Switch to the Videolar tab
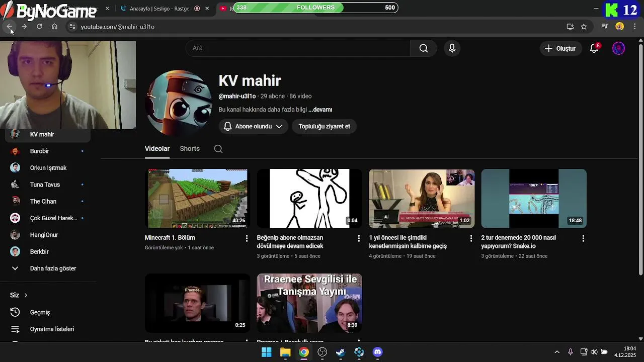This screenshot has height=362, width=644. pos(157,148)
